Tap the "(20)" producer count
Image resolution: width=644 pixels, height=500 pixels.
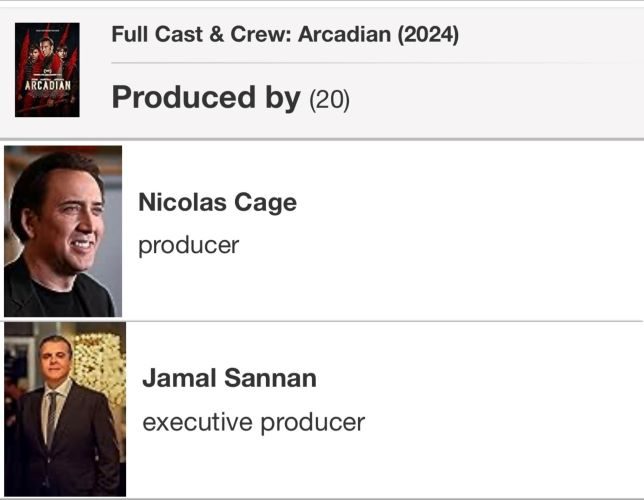329,100
